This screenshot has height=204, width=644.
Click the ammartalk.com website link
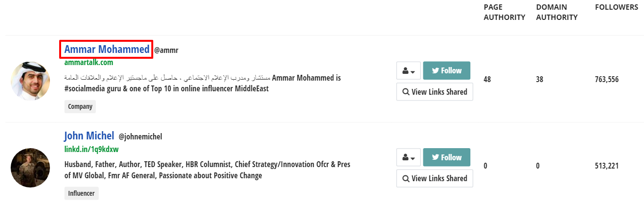pos(89,63)
